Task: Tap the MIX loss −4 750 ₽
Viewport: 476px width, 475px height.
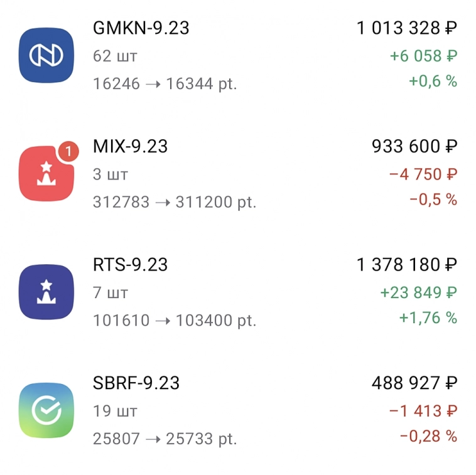Action: [x=423, y=174]
